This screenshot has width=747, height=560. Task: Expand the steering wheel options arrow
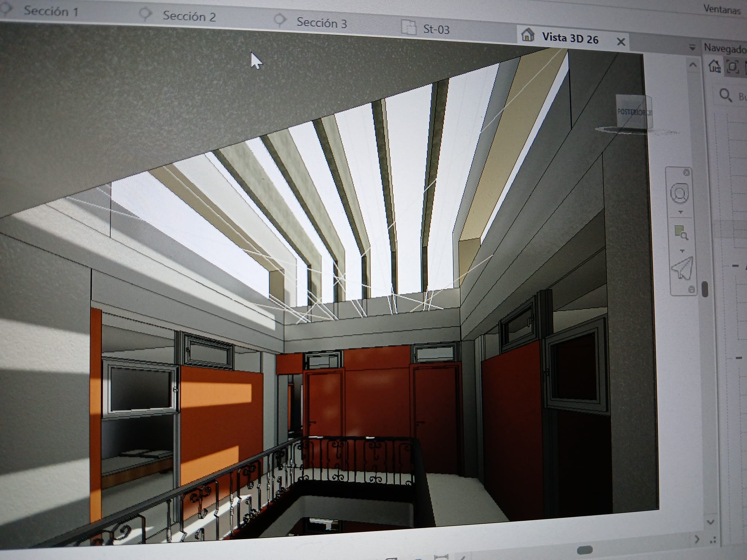681,212
